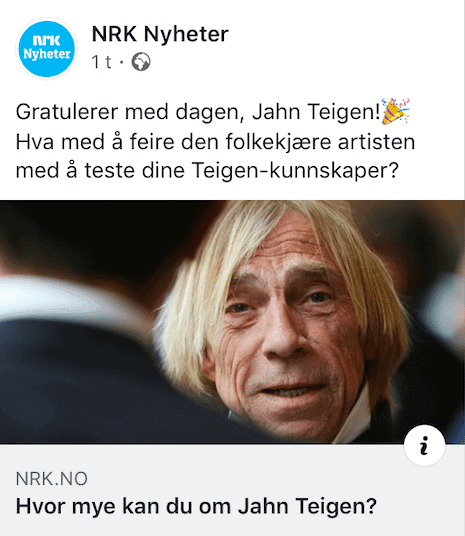Image resolution: width=465 pixels, height=536 pixels.
Task: Open the circular info icon on the photo
Action: (424, 445)
